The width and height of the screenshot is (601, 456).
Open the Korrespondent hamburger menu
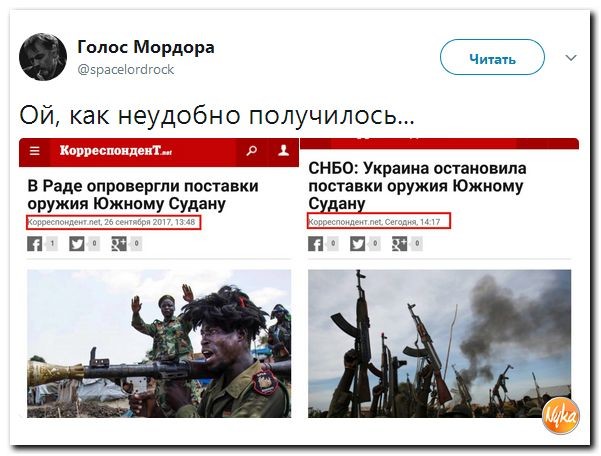click(x=34, y=151)
